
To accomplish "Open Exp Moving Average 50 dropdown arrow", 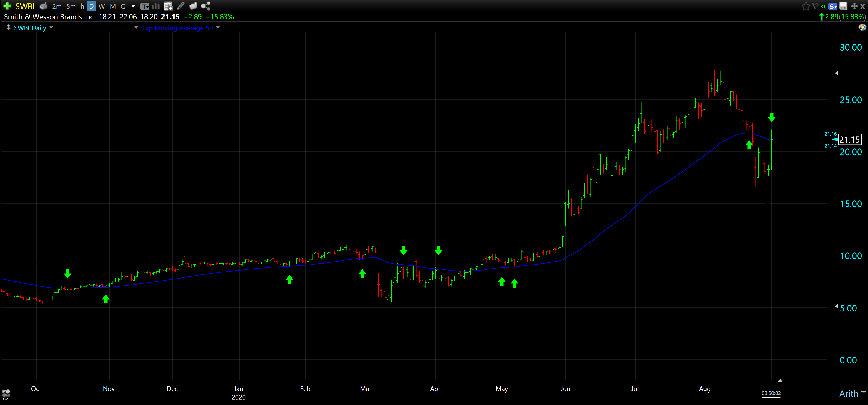I will click(218, 28).
